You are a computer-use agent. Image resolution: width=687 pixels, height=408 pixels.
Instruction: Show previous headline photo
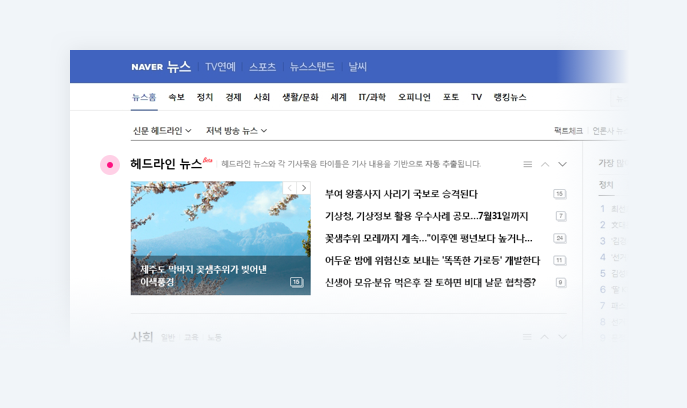point(290,188)
